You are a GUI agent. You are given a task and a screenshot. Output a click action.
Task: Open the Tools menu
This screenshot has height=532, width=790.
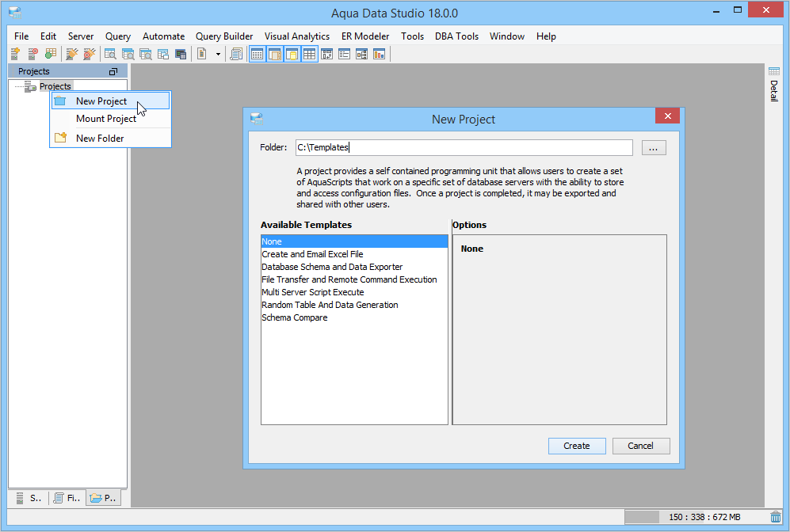coord(412,36)
